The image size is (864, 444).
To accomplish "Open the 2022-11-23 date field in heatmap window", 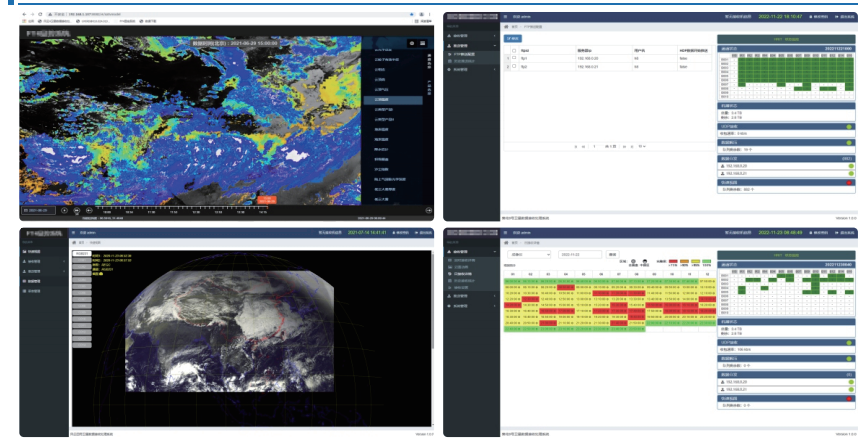I will coord(580,255).
